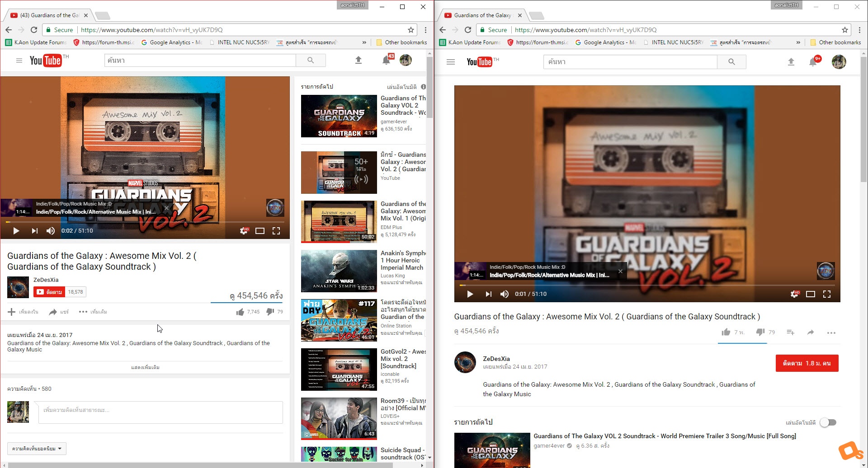Dislike the video in left window
This screenshot has width=868, height=468.
click(270, 312)
